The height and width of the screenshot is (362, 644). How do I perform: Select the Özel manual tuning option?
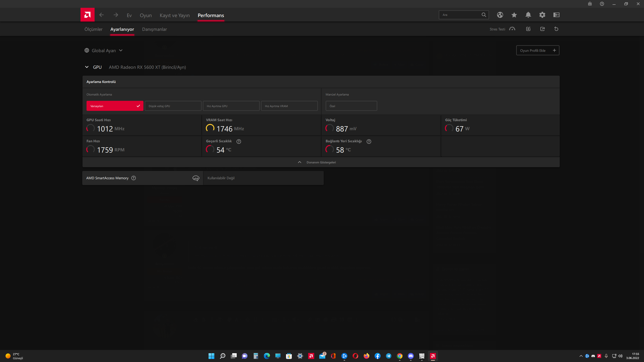351,106
